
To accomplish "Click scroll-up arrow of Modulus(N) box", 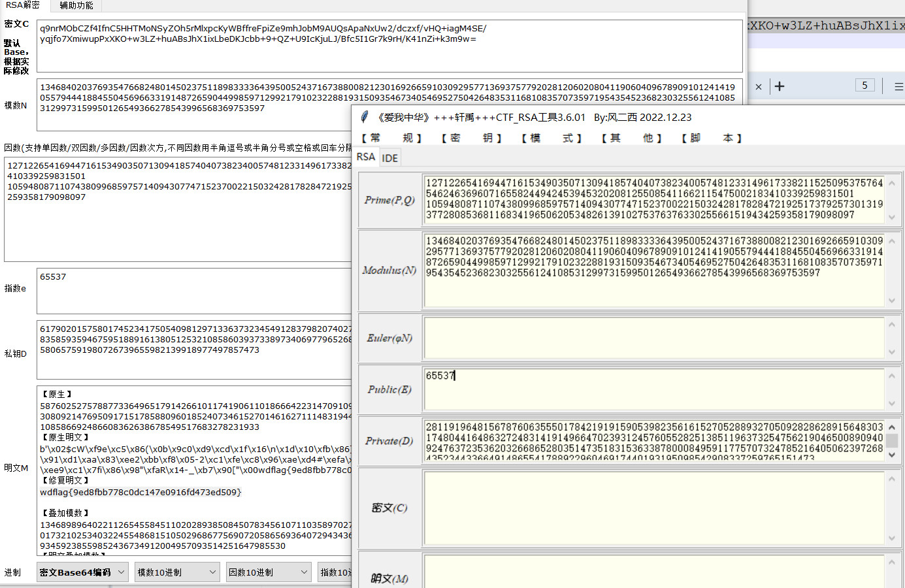I will coord(892,240).
